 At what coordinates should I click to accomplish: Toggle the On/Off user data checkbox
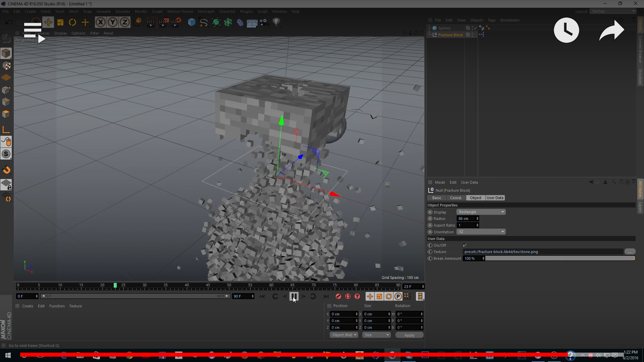tap(465, 245)
